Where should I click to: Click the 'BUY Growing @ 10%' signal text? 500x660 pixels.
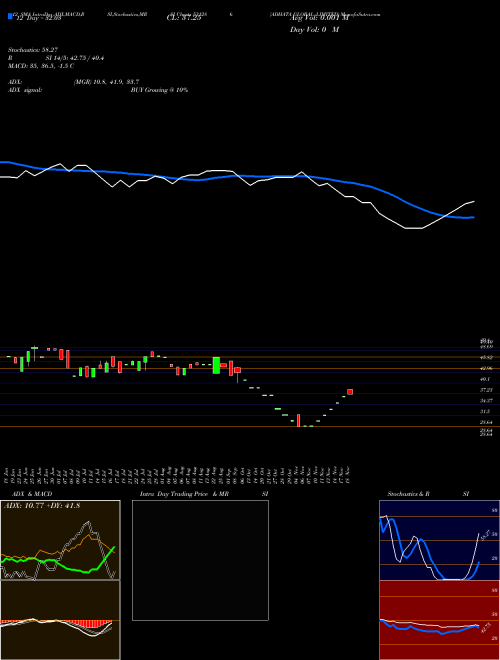(x=159, y=90)
